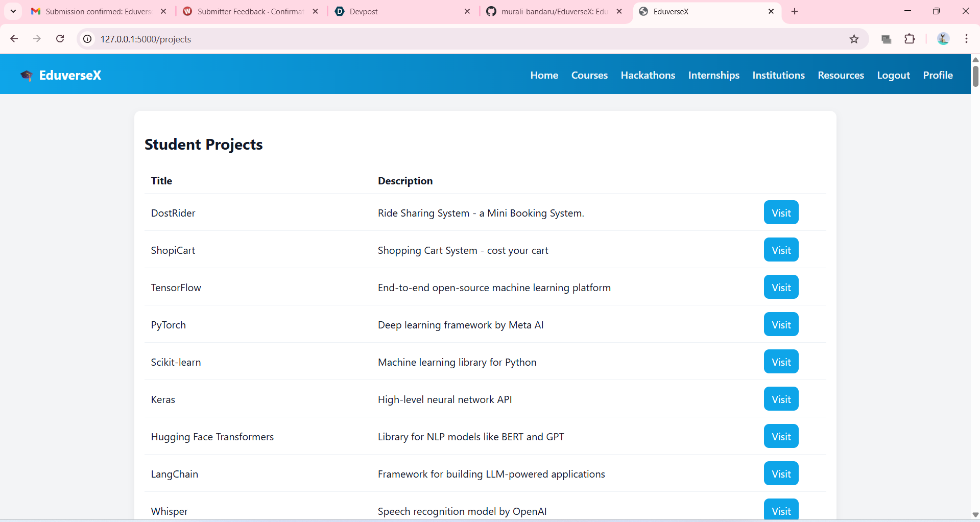Close the Devpost tab

(467, 11)
